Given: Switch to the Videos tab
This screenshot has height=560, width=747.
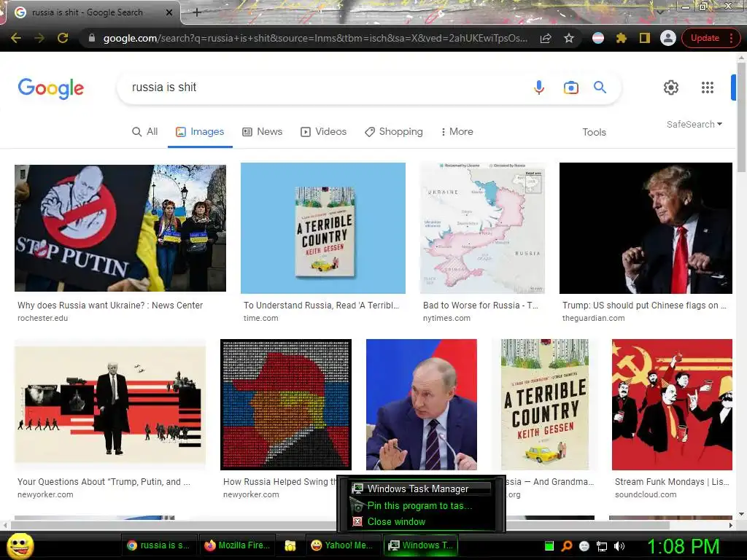Looking at the screenshot, I should pos(323,131).
